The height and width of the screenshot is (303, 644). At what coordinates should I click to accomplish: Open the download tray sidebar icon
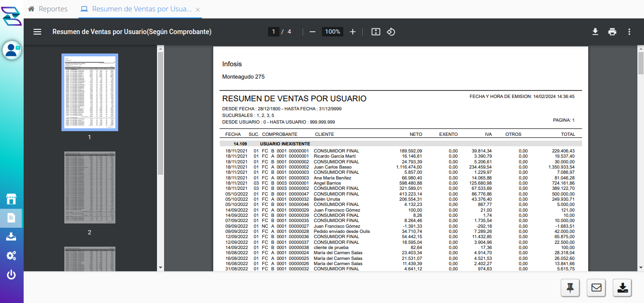(x=11, y=237)
